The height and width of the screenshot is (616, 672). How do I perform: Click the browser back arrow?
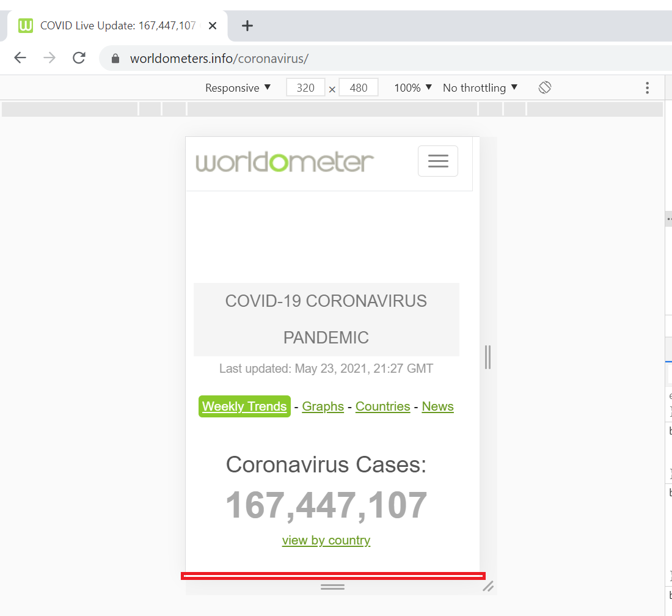pyautogui.click(x=20, y=57)
